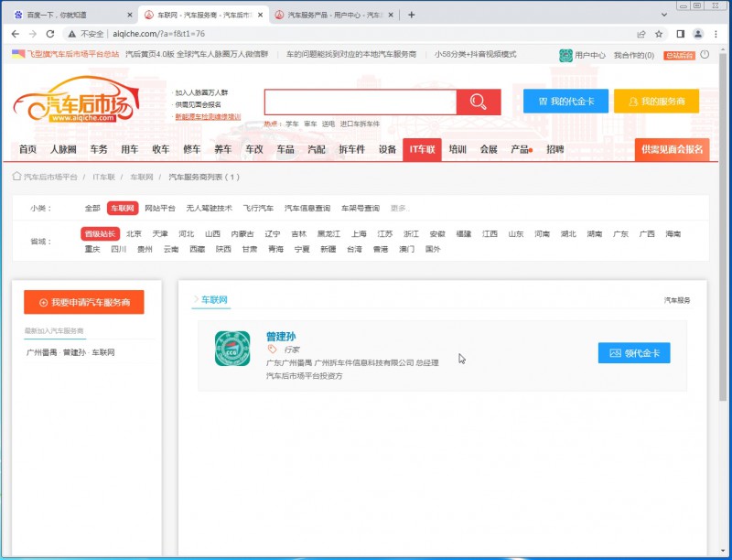Click the red magnifier search button

[479, 102]
